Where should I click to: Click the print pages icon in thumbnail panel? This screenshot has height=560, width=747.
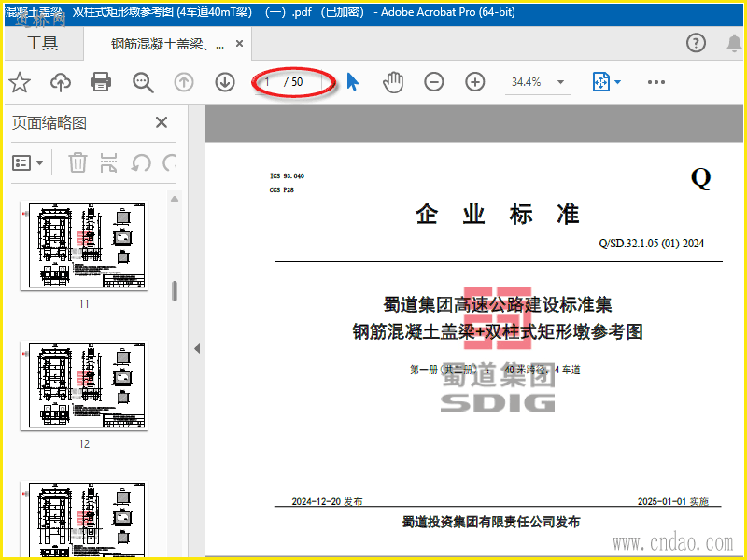pos(108,162)
